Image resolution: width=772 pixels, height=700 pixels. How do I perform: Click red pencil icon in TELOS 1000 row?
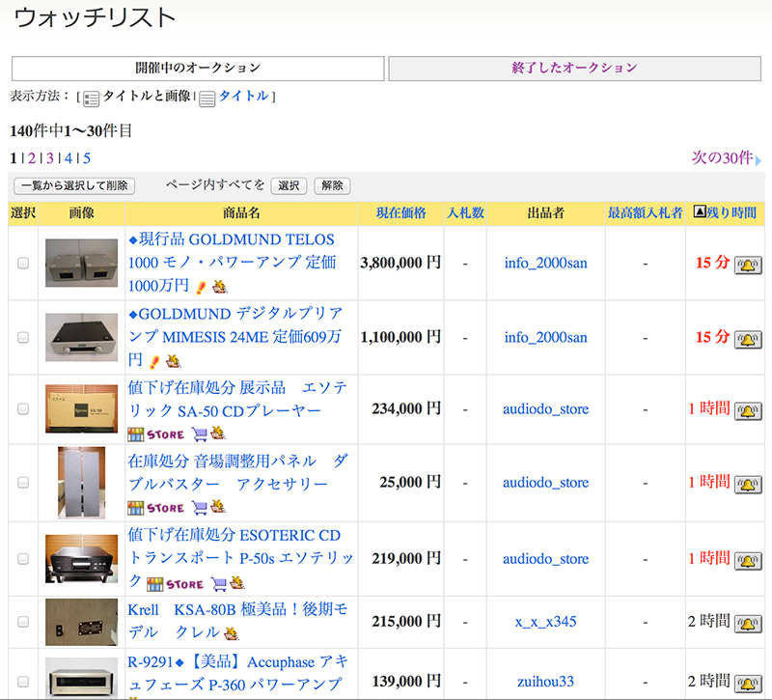[x=201, y=287]
